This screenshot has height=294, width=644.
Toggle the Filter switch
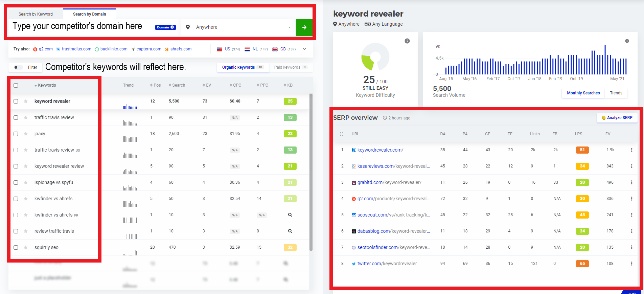[18, 67]
